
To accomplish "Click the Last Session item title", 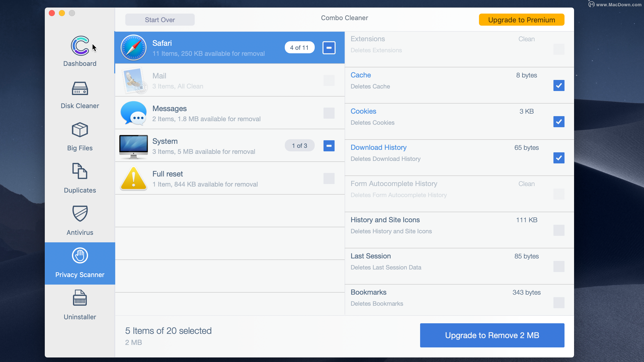I will (x=371, y=256).
